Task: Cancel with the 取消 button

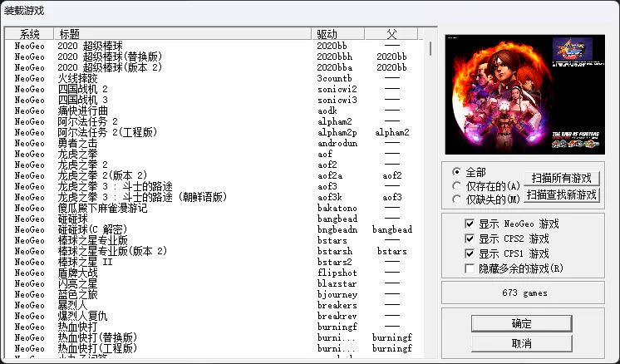Action: [x=522, y=343]
